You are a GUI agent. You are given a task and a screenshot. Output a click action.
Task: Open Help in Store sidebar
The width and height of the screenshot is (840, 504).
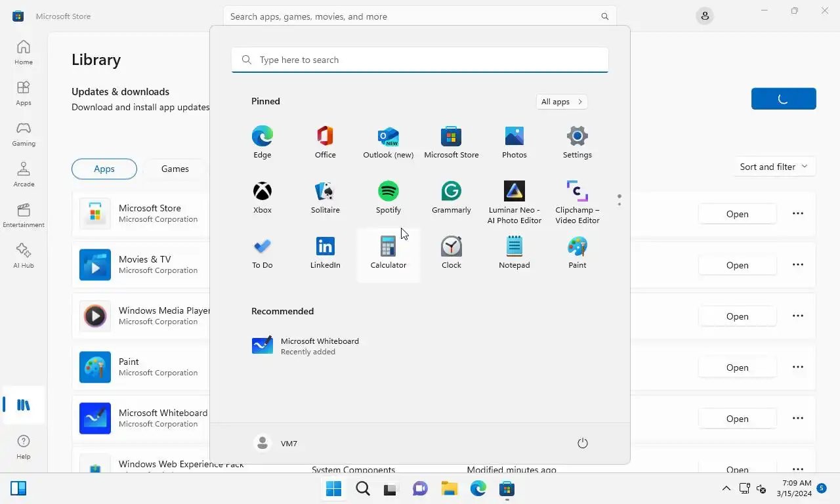(x=24, y=447)
